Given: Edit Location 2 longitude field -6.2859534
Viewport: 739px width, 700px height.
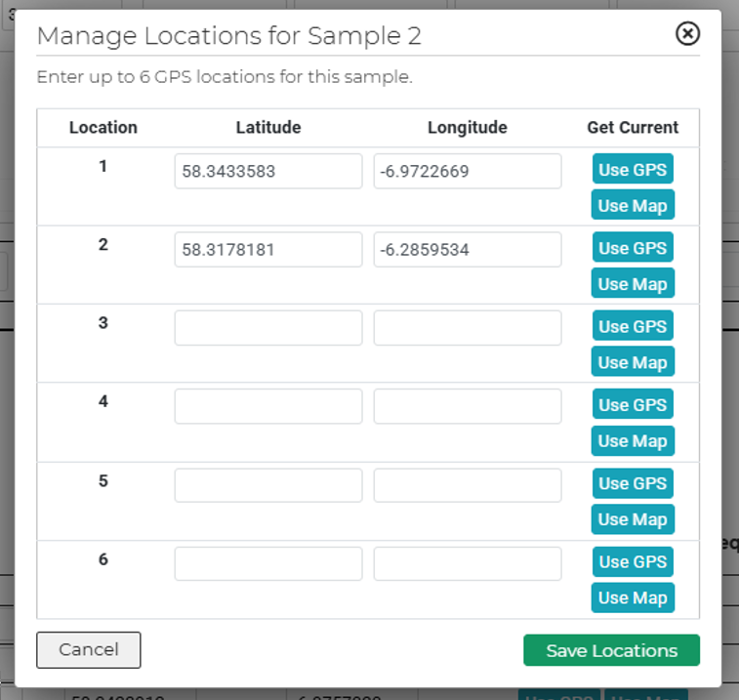Looking at the screenshot, I should tap(467, 249).
